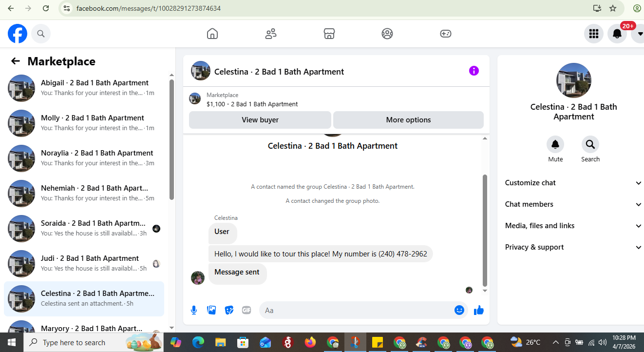Launch Firefox from the taskbar
Image resolution: width=644 pixels, height=352 pixels.
(x=310, y=342)
